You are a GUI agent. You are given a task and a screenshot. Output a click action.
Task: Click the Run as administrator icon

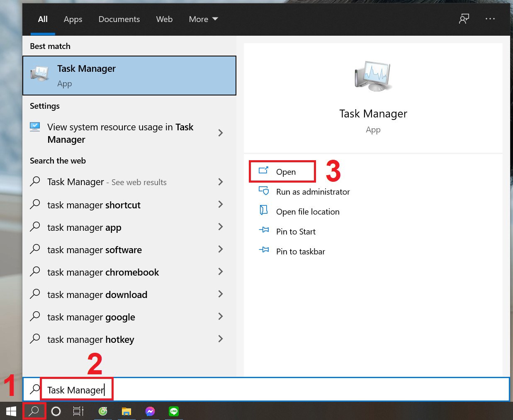(x=264, y=191)
